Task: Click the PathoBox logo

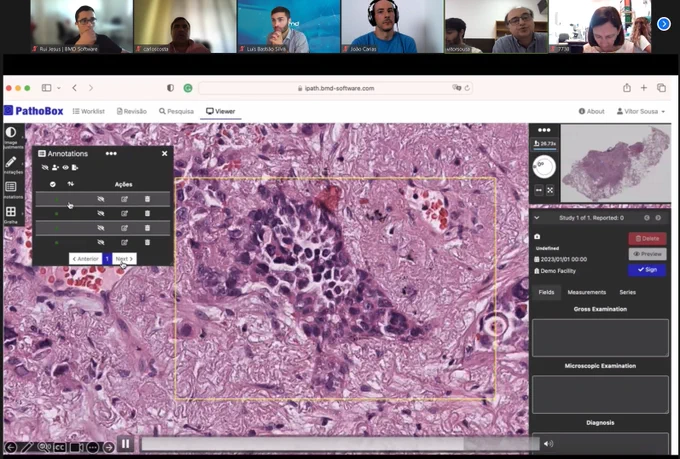Action: 34,111
